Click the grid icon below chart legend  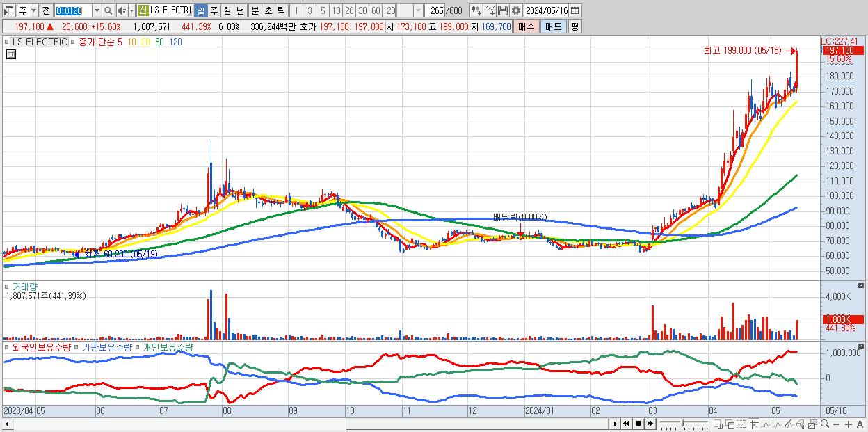pos(10,55)
